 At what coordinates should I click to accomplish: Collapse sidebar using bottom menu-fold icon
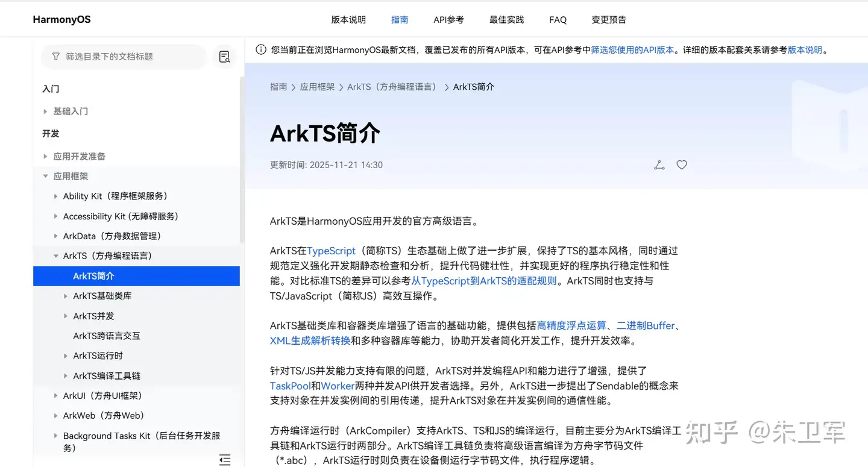(x=225, y=460)
